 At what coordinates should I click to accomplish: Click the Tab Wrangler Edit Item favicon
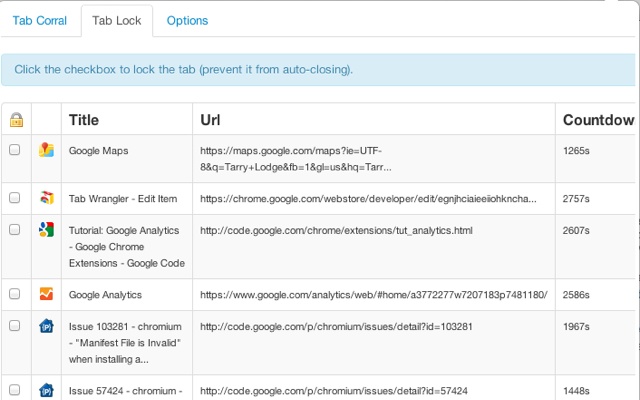(47, 198)
